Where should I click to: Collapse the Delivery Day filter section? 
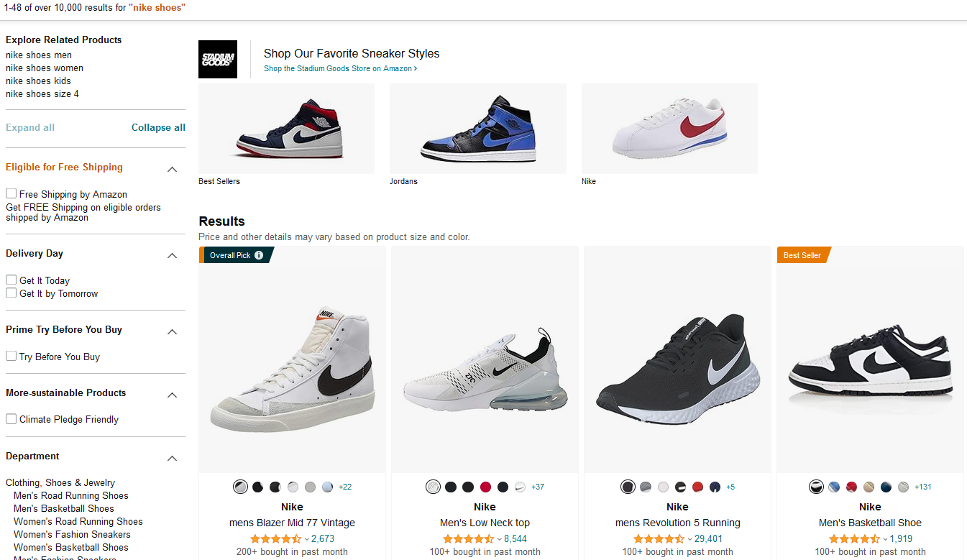pyautogui.click(x=172, y=255)
